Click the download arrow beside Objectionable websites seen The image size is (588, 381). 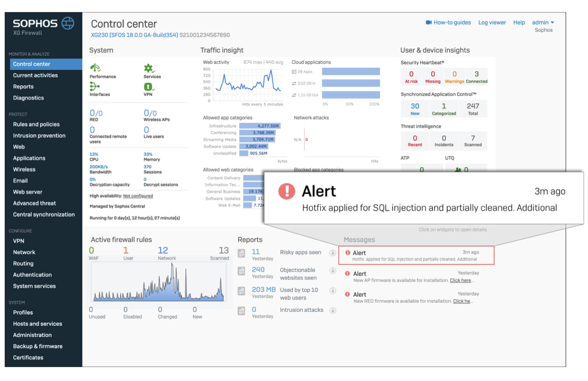tap(332, 271)
